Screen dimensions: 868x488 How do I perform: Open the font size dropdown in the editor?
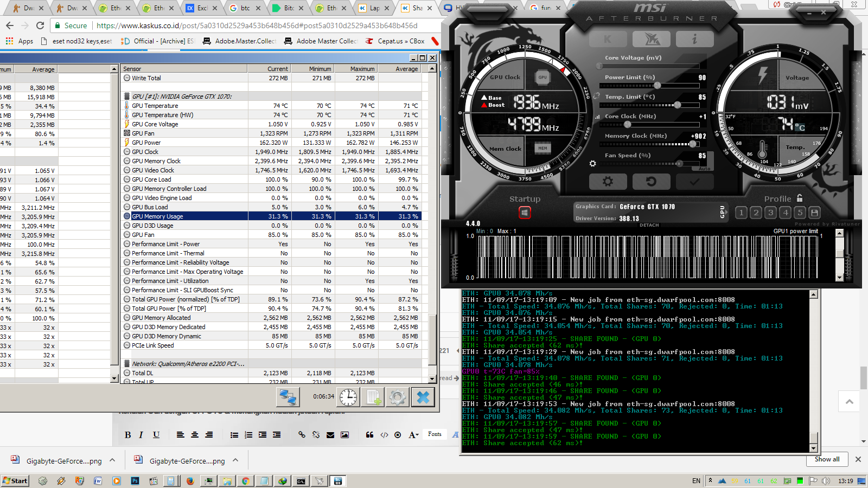(413, 435)
